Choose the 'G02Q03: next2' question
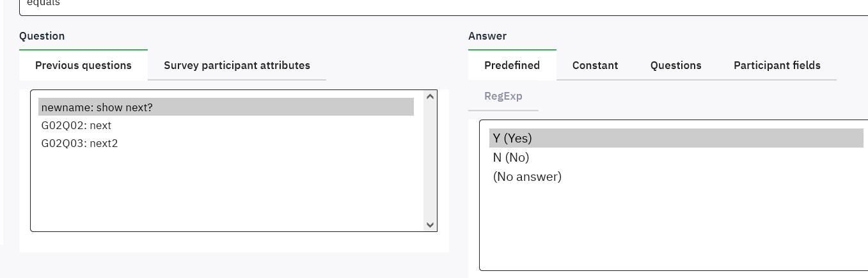The image size is (868, 278). click(x=79, y=143)
